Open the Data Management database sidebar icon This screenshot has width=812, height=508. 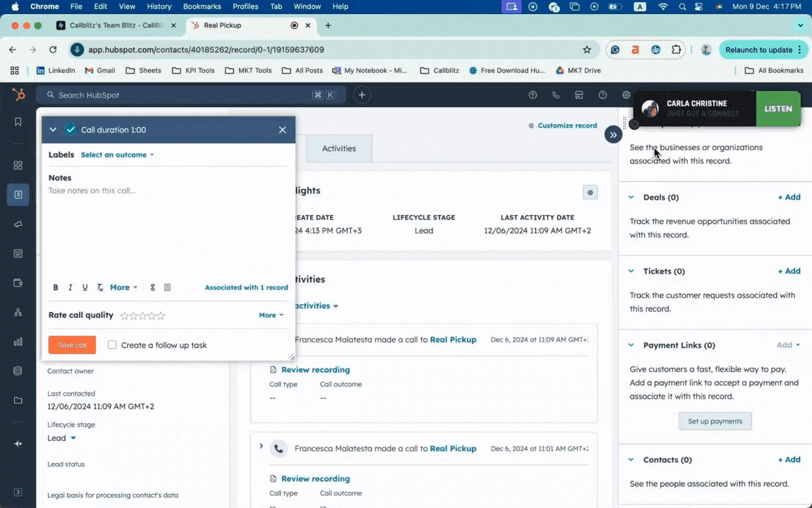click(x=18, y=371)
